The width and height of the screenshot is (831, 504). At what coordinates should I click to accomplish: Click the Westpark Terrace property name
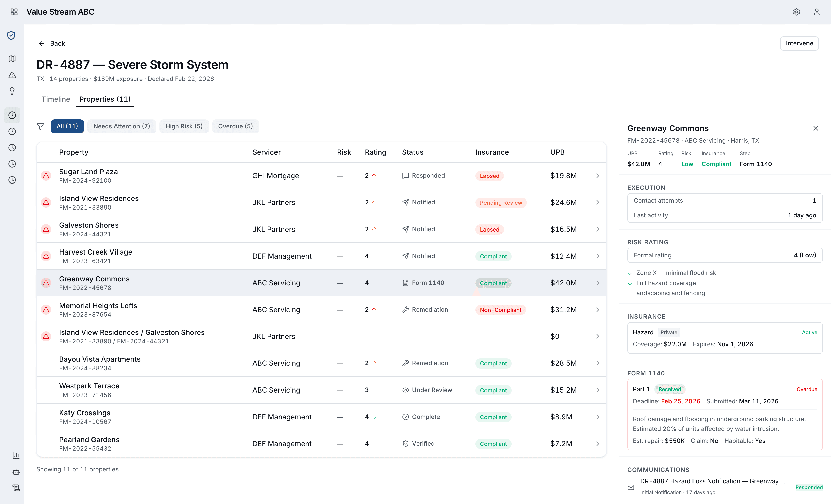point(89,386)
